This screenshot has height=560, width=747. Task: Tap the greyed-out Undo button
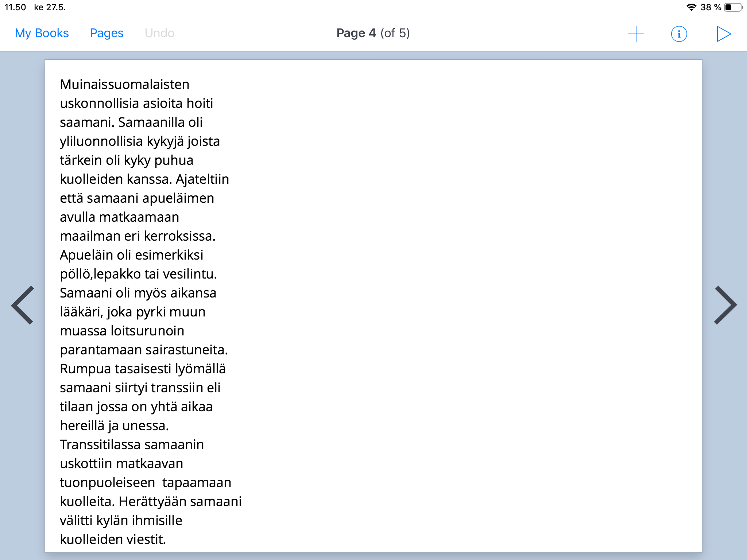click(159, 33)
